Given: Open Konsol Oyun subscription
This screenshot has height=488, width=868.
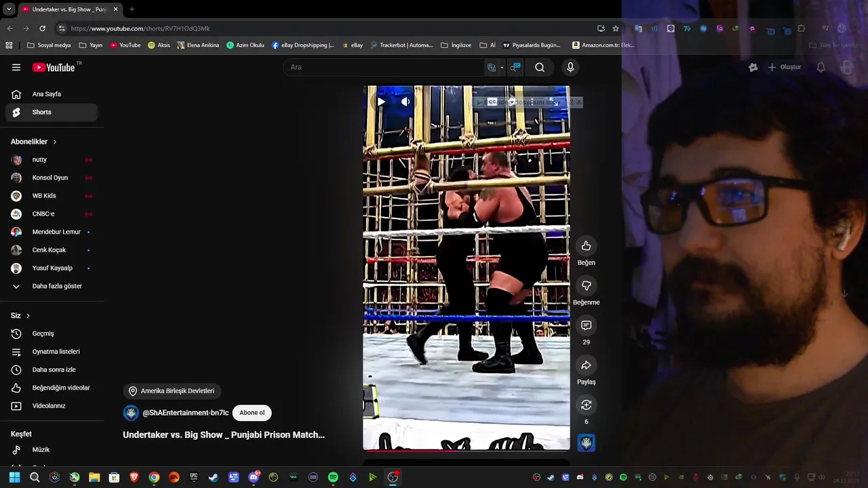Looking at the screenshot, I should pos(52,178).
